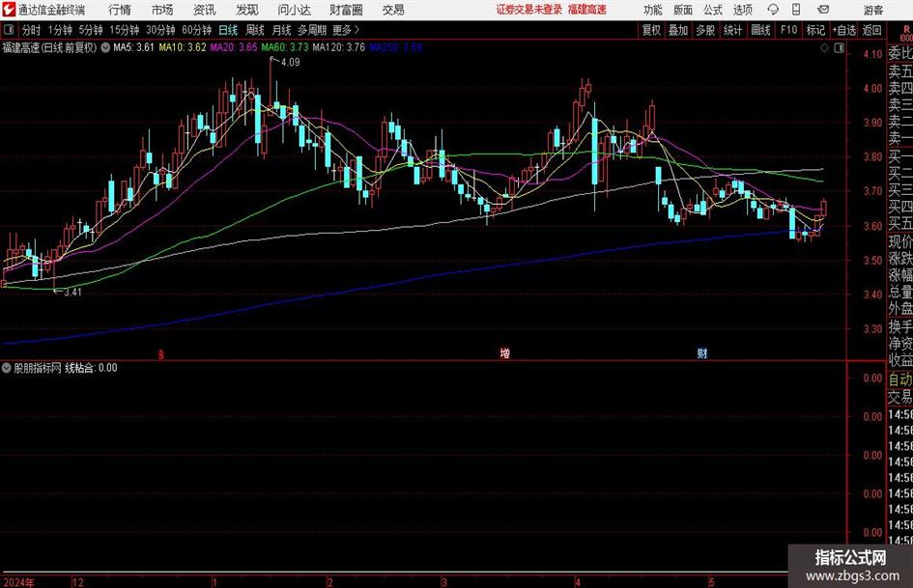The width and height of the screenshot is (913, 588).
Task: Open the 交易 menu
Action: point(393,10)
